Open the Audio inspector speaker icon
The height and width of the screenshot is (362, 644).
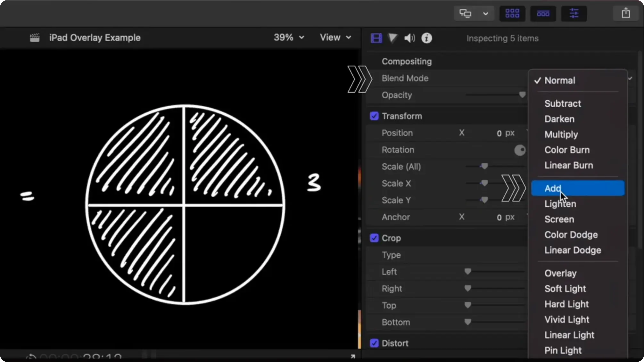pyautogui.click(x=409, y=38)
